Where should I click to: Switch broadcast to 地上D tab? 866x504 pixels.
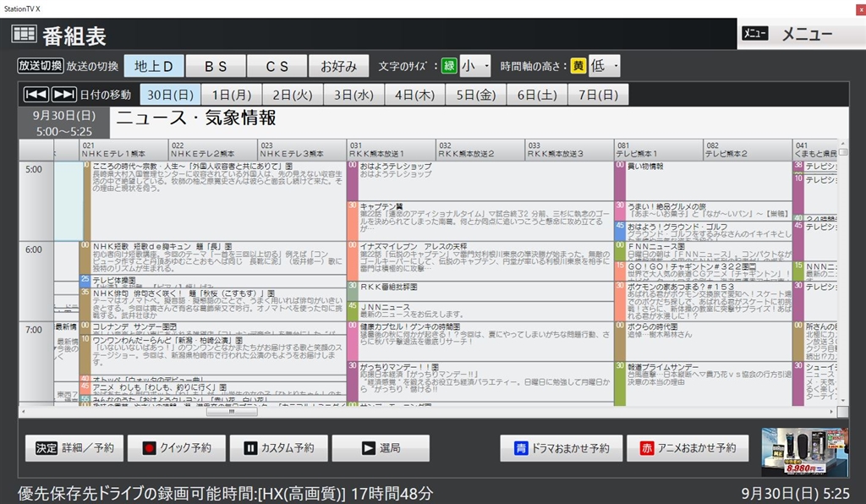click(x=154, y=66)
